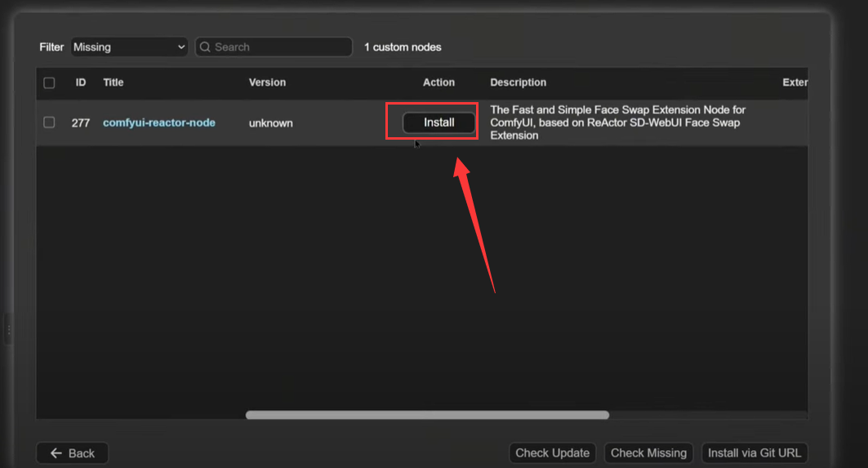Check the box for row 277
Image resolution: width=868 pixels, height=468 pixels.
point(49,123)
